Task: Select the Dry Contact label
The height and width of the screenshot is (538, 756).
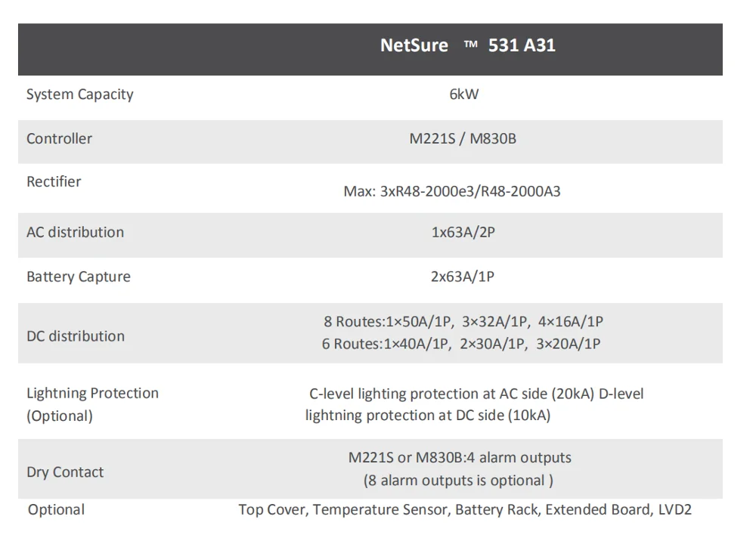Action: (x=65, y=472)
